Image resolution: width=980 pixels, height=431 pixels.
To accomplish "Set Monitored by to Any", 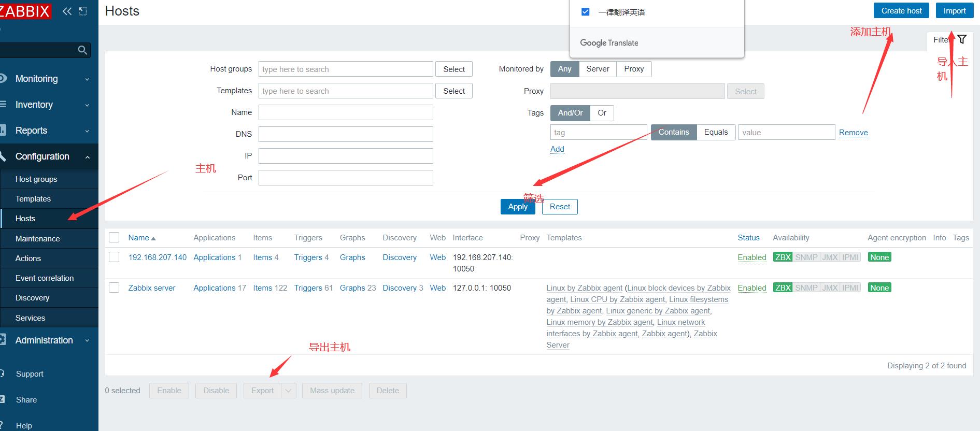I will (x=564, y=69).
